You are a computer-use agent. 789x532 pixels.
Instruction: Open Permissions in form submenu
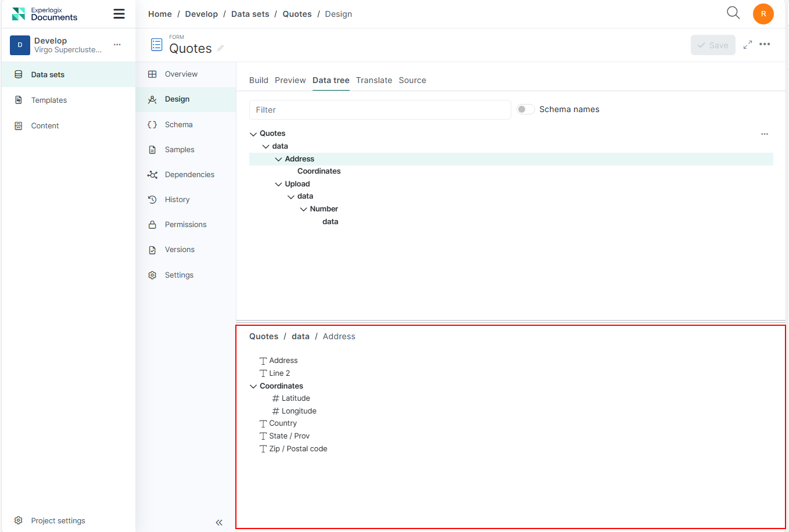tap(186, 225)
